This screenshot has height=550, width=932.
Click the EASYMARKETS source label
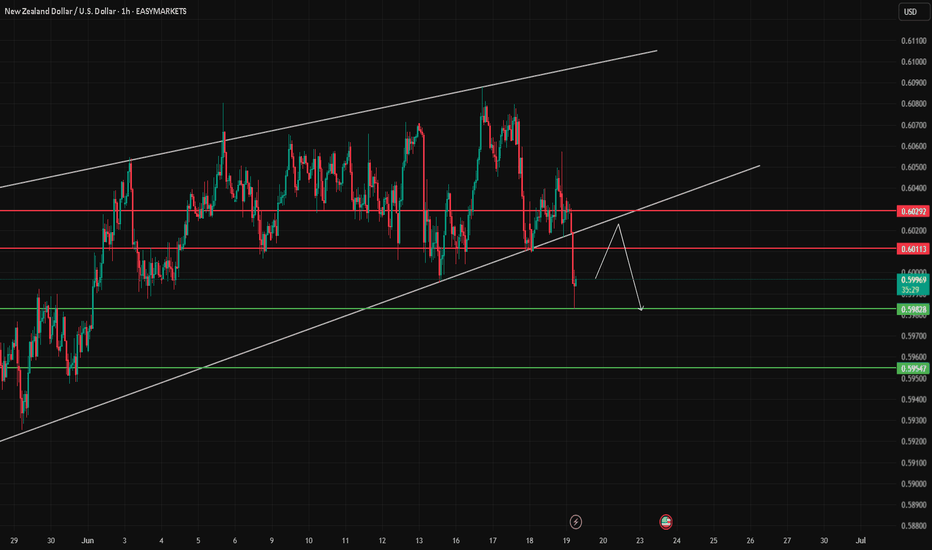[x=161, y=11]
